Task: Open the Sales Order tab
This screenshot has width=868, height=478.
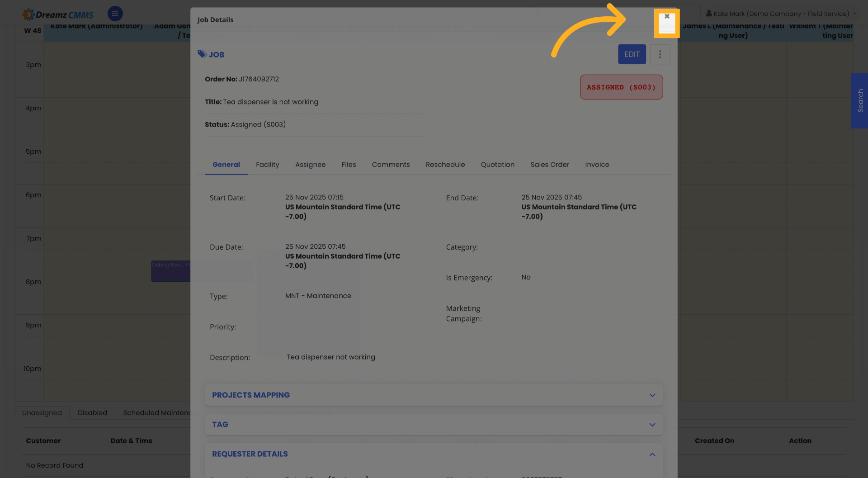Action: pos(550,165)
